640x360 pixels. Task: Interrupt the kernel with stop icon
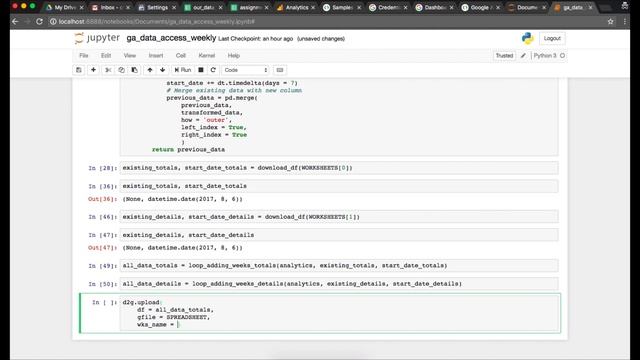pos(201,70)
